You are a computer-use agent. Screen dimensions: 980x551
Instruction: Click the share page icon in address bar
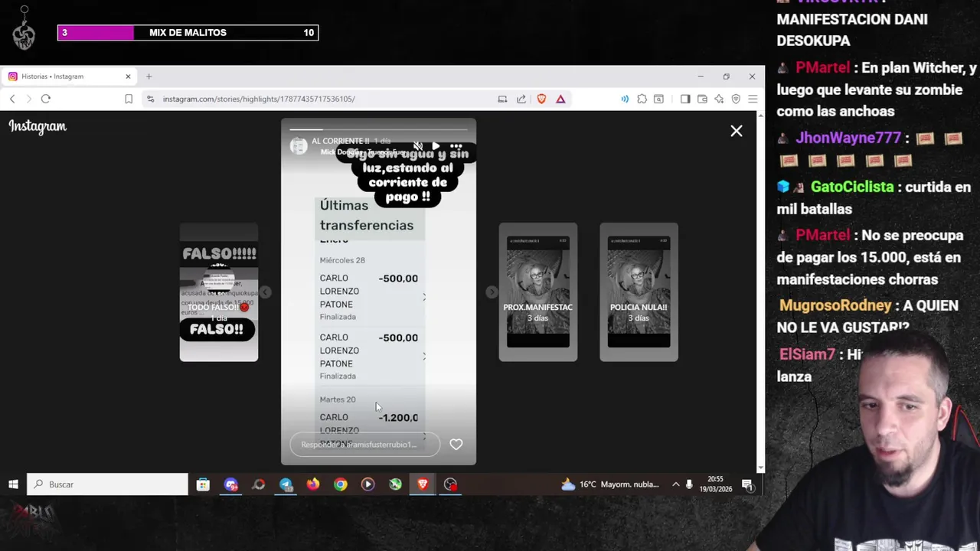pyautogui.click(x=521, y=99)
